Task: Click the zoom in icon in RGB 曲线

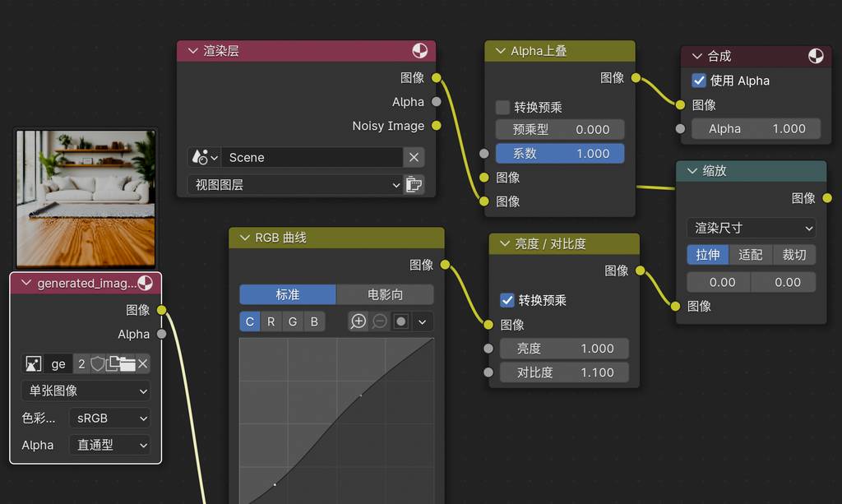Action: (358, 321)
